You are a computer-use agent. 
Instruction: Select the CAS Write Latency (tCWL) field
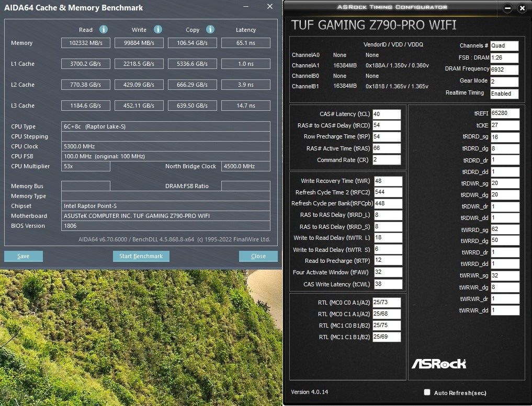(388, 284)
